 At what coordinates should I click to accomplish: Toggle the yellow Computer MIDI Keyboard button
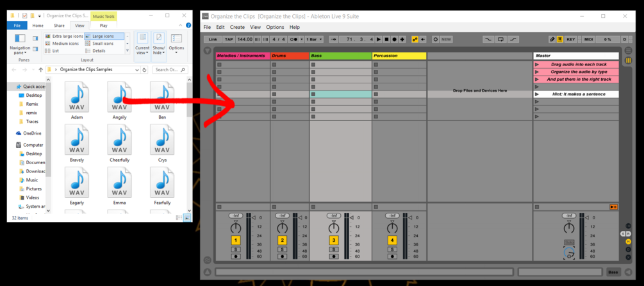coord(560,40)
